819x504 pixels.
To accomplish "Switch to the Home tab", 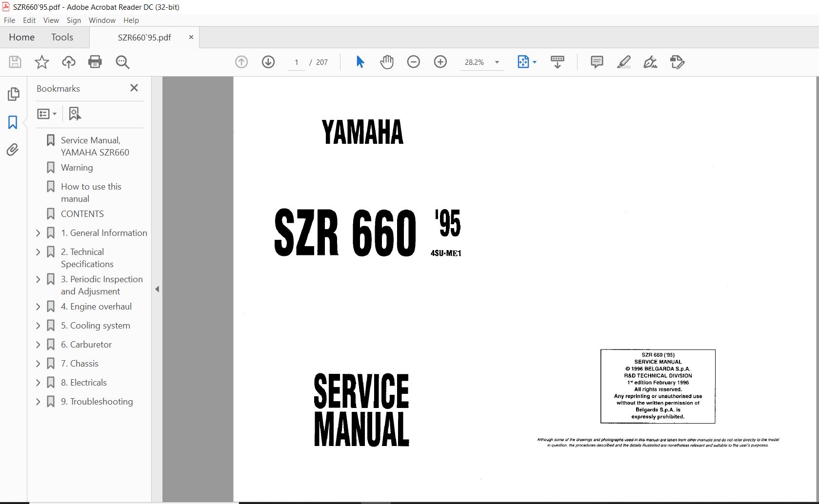I will click(x=21, y=37).
